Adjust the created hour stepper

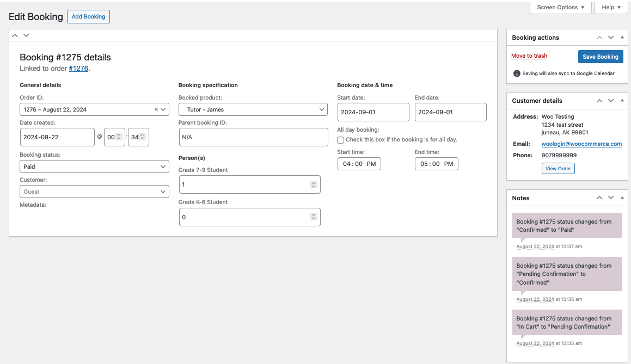tap(119, 137)
